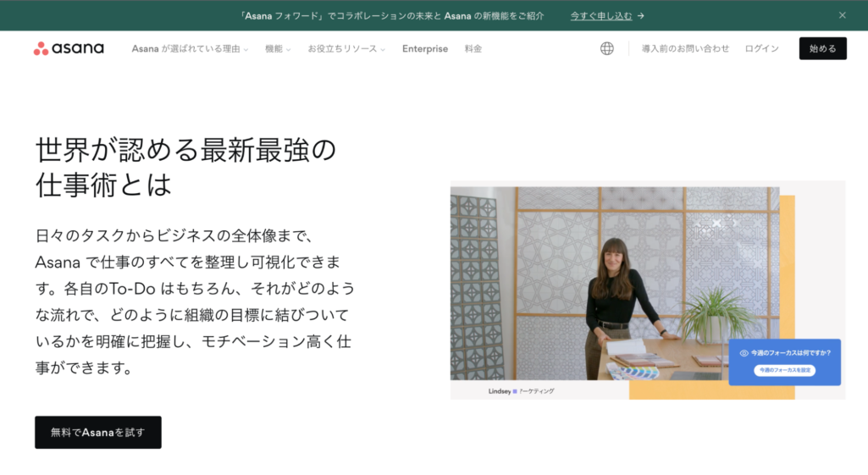Click the hero photo of the woman
This screenshot has height=475, width=868.
coord(614,284)
